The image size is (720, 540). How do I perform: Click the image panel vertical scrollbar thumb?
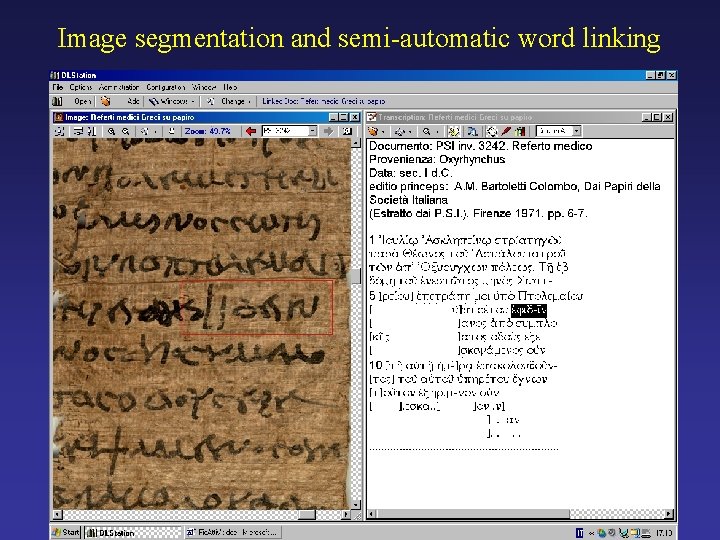356,276
